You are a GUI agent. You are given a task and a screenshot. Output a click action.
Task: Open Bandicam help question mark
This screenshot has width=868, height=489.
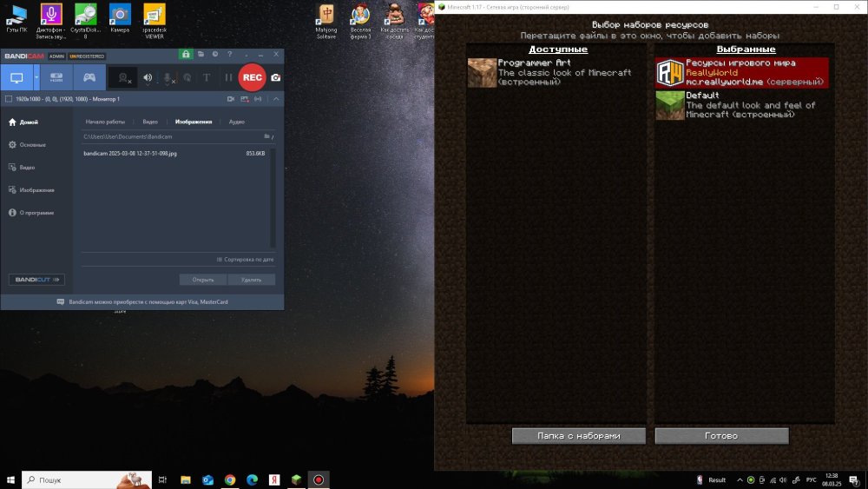coord(230,54)
